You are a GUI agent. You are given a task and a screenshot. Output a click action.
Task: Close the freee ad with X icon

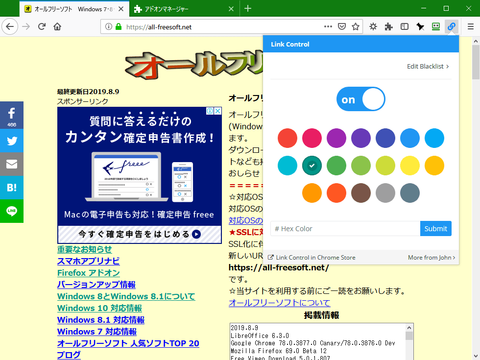tap(218, 111)
